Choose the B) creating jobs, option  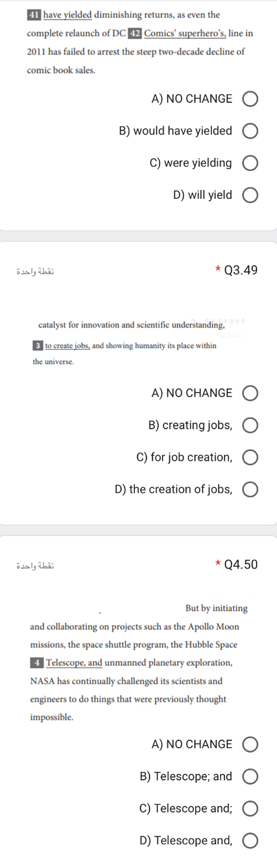click(250, 425)
